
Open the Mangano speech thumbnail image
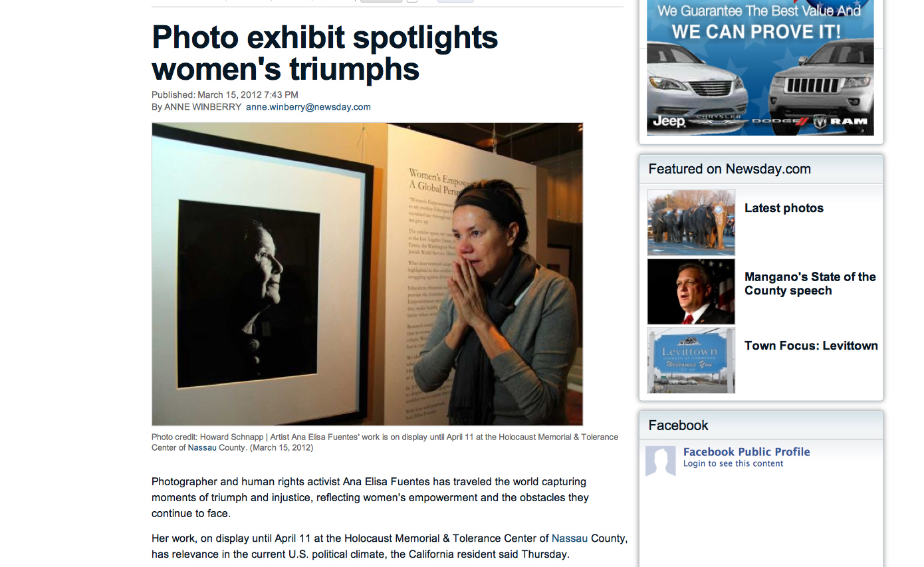click(x=691, y=291)
